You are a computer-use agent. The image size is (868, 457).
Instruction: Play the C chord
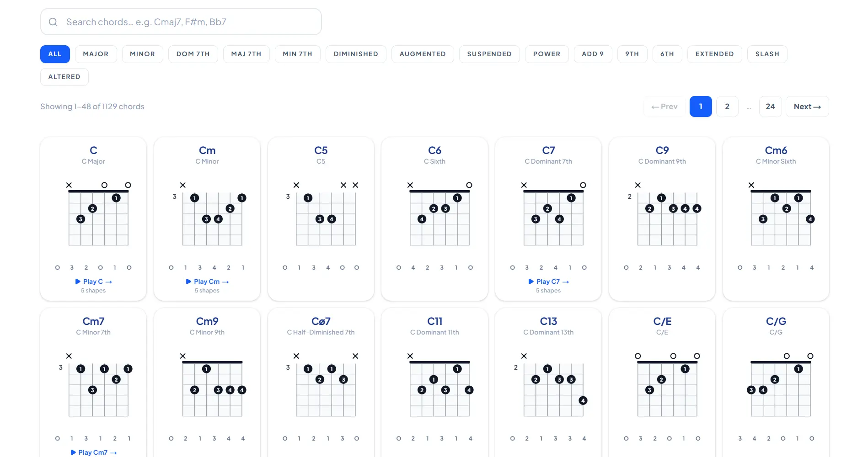[93, 282]
